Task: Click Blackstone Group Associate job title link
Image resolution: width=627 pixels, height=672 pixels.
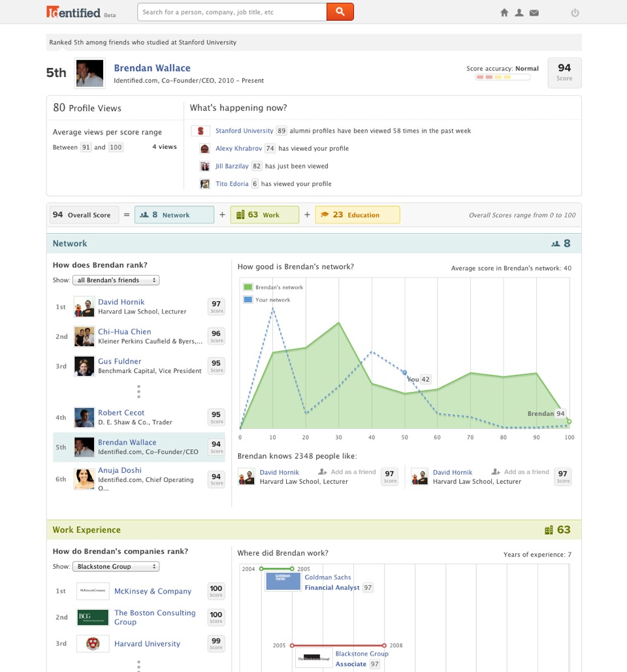Action: [x=351, y=664]
